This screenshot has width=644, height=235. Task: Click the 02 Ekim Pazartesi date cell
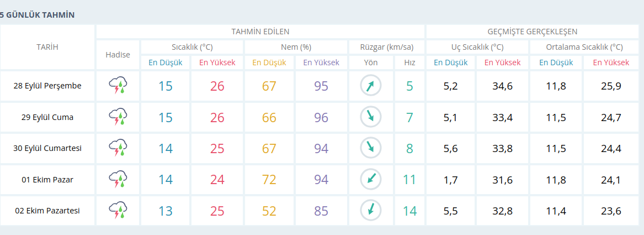(x=47, y=211)
